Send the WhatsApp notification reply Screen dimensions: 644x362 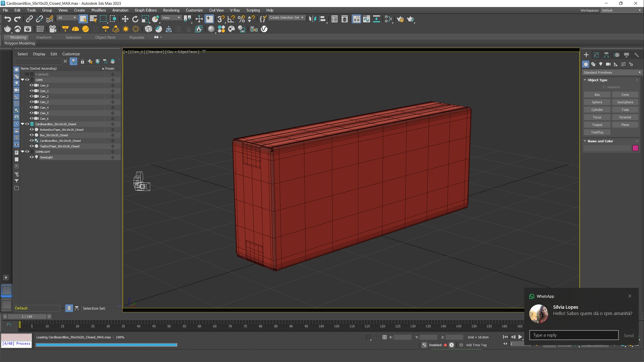[629, 336]
